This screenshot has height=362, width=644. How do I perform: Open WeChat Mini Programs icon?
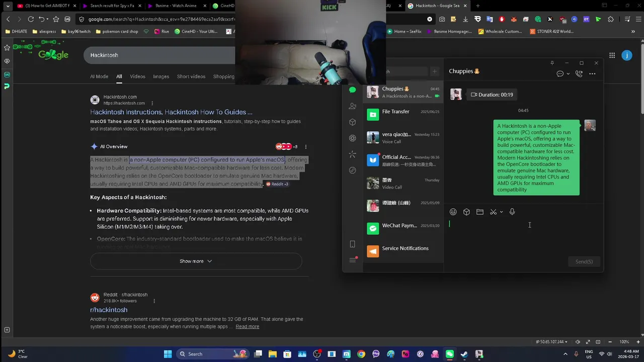(x=352, y=170)
